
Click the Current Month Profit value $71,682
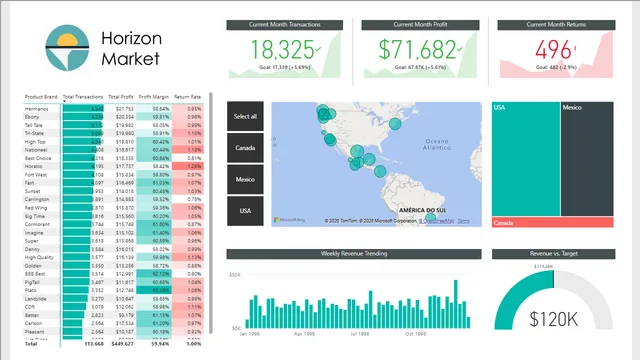point(417,50)
